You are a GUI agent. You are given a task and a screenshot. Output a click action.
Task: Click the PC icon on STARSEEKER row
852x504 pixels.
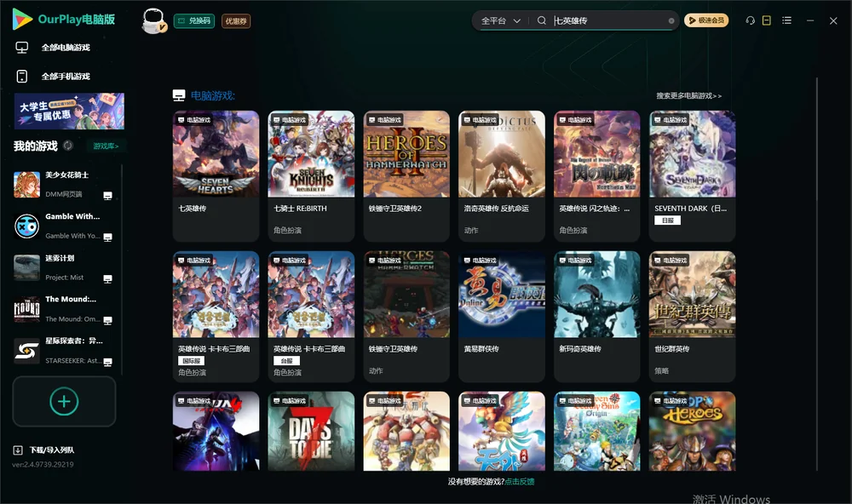pos(107,363)
